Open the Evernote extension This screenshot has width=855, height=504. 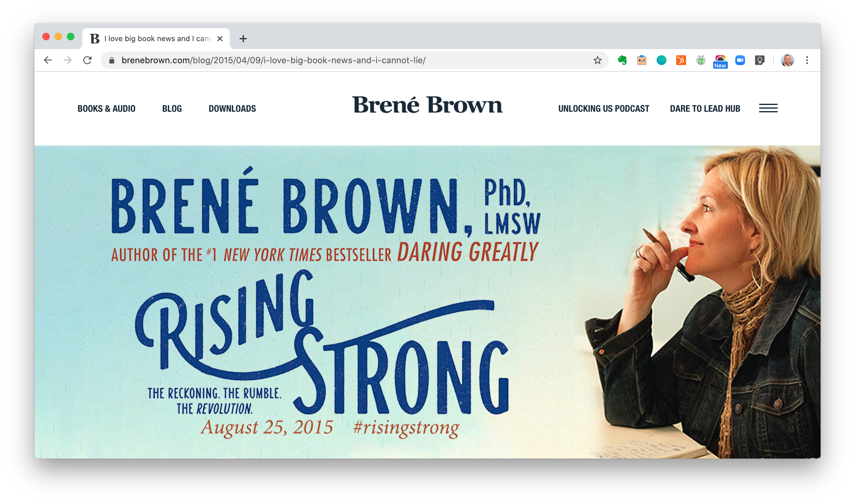point(622,60)
